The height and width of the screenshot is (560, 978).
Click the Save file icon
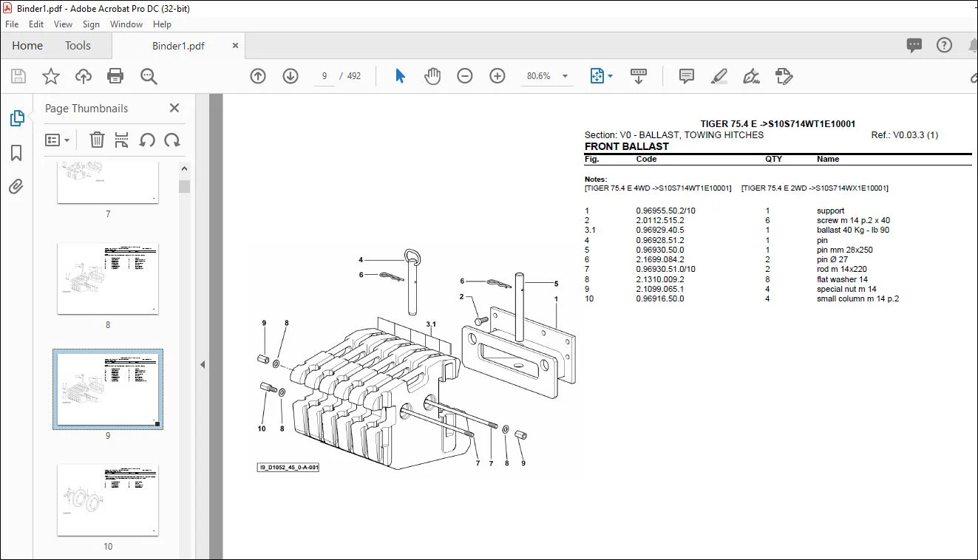(x=18, y=76)
